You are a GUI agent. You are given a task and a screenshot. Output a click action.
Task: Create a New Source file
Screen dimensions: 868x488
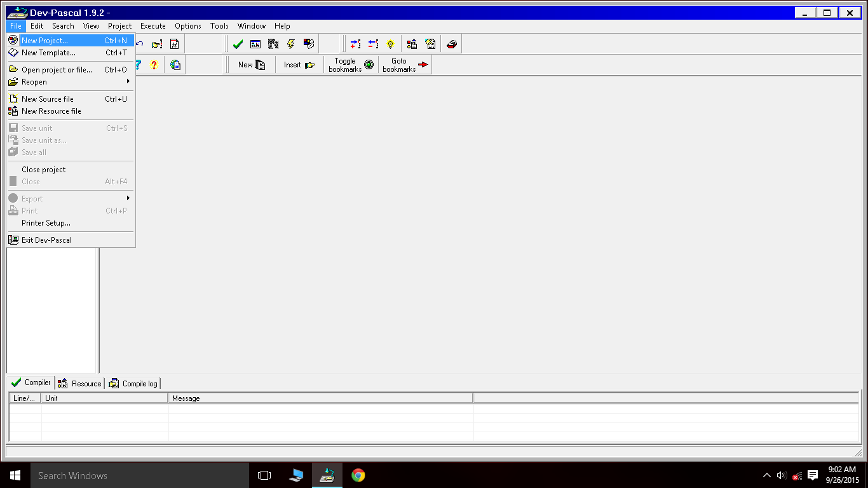71,99
